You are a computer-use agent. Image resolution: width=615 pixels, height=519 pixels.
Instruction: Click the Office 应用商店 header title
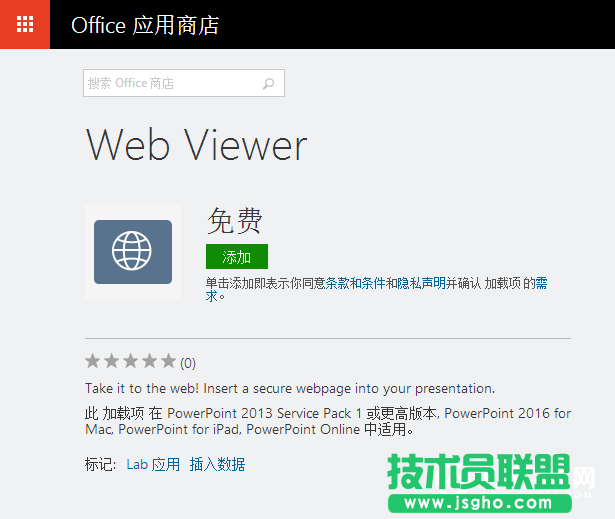[145, 25]
